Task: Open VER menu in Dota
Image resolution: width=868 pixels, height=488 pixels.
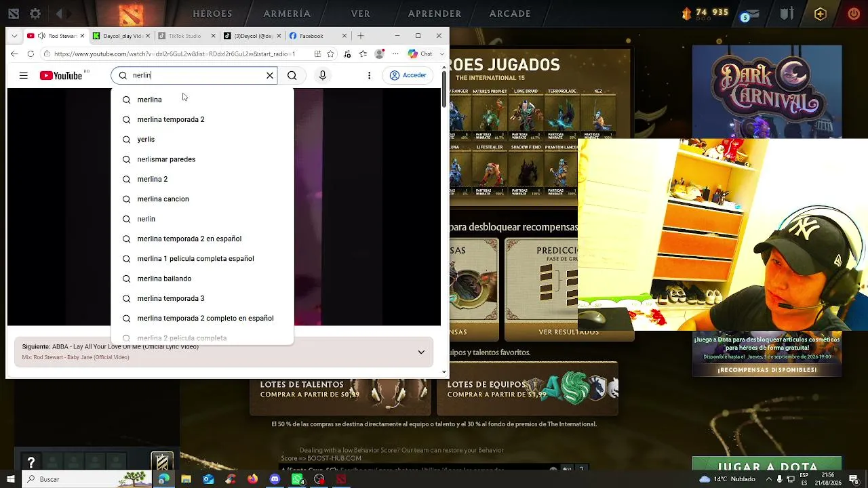Action: 361,14
